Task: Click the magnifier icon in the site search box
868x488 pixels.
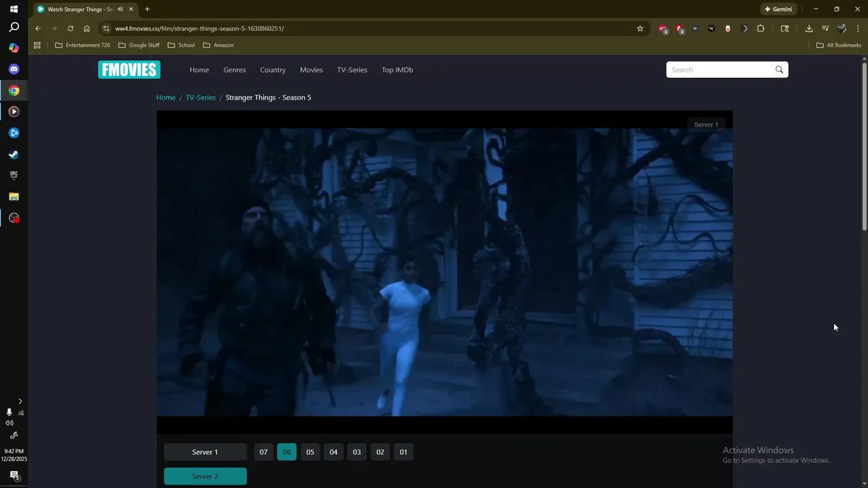Action: [x=779, y=70]
